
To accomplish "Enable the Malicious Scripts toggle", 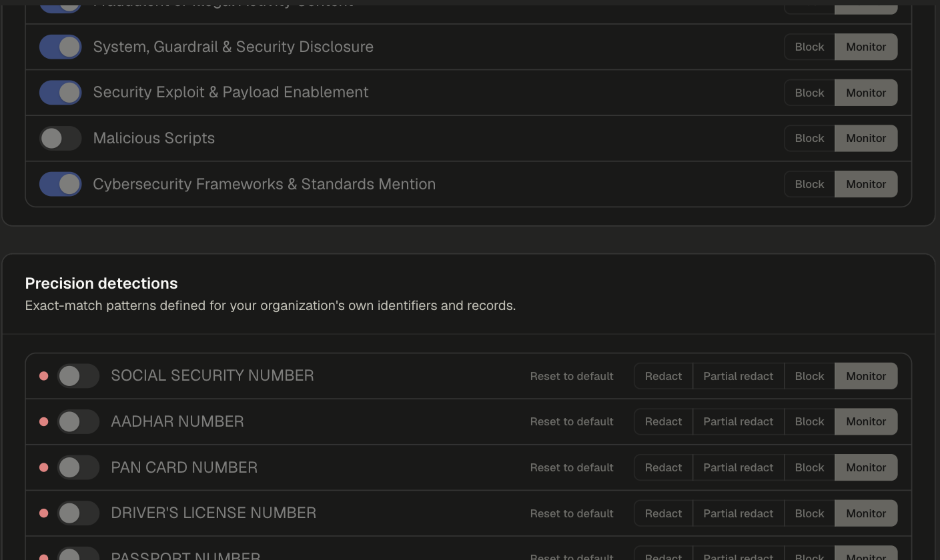I will [60, 138].
